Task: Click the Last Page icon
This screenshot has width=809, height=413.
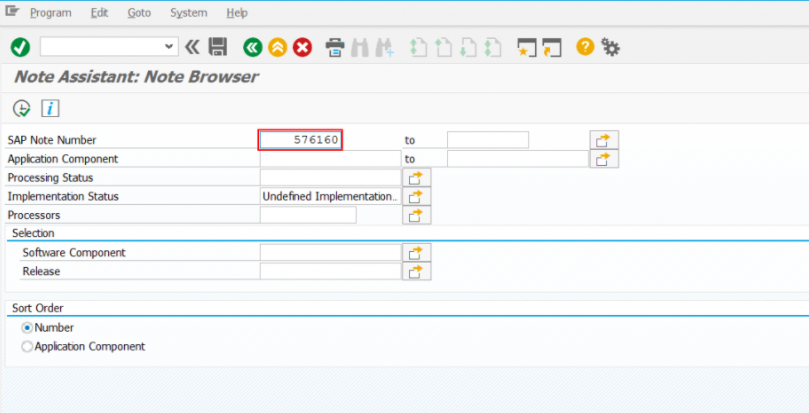Action: pos(493,47)
